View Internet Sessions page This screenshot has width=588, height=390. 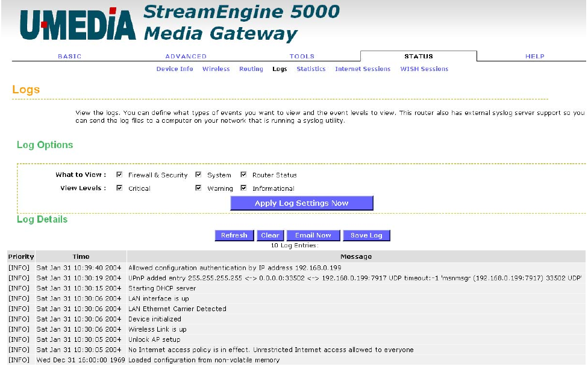click(363, 69)
